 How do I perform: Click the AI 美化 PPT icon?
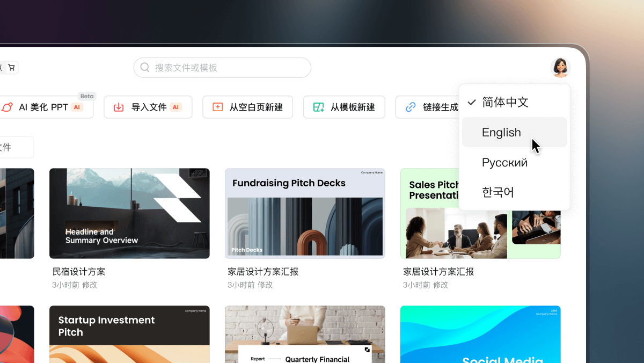tap(7, 107)
